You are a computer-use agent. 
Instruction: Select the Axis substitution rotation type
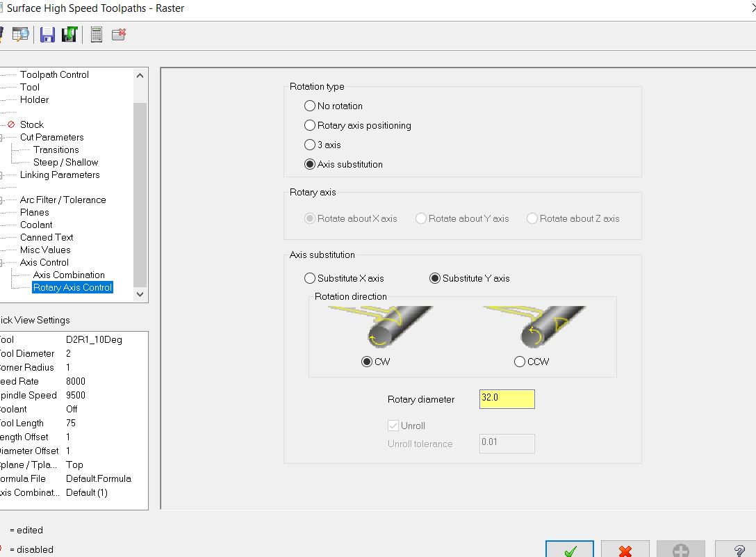310,164
